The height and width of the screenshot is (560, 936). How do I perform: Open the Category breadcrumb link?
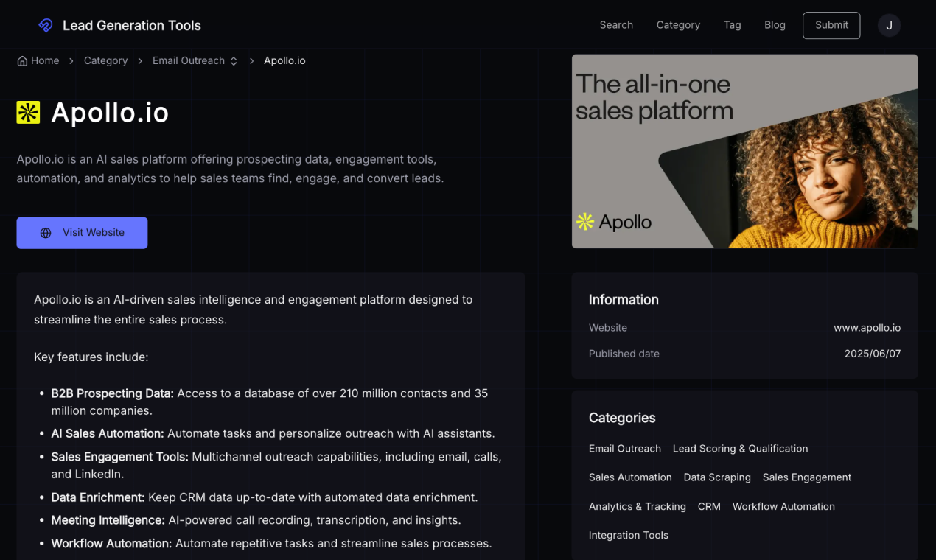(105, 60)
